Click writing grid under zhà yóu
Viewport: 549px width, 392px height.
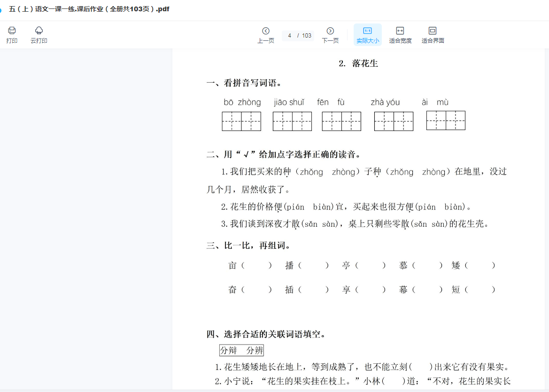pyautogui.click(x=394, y=121)
